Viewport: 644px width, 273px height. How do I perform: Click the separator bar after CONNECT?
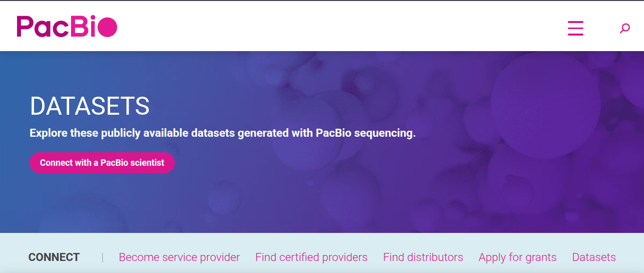click(103, 257)
